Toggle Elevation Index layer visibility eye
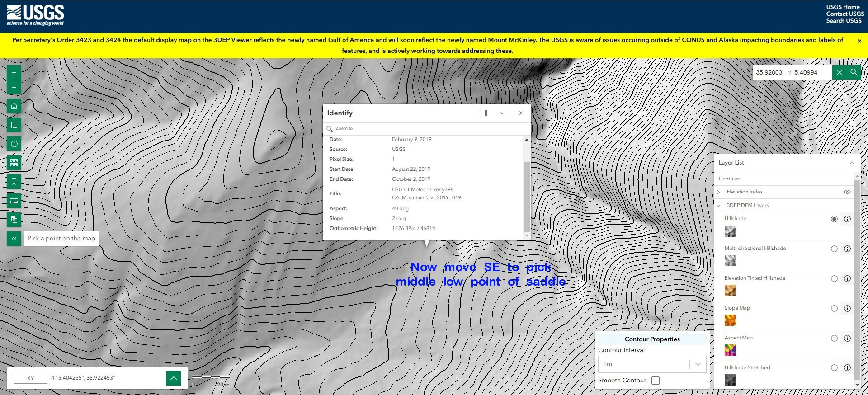The image size is (868, 395). pyautogui.click(x=847, y=192)
